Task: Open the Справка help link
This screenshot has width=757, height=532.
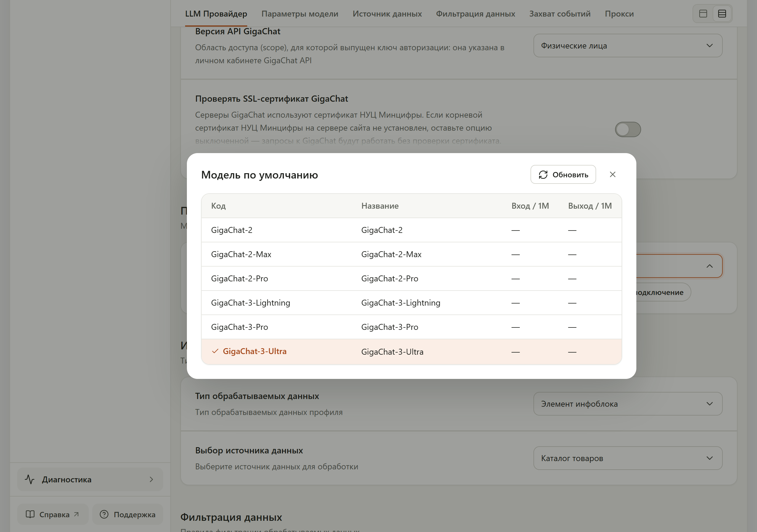Action: tap(53, 514)
